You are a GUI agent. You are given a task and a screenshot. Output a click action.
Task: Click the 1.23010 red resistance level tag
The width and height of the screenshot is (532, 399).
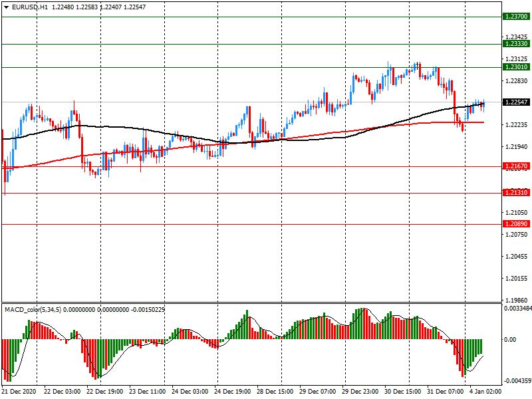[x=516, y=67]
